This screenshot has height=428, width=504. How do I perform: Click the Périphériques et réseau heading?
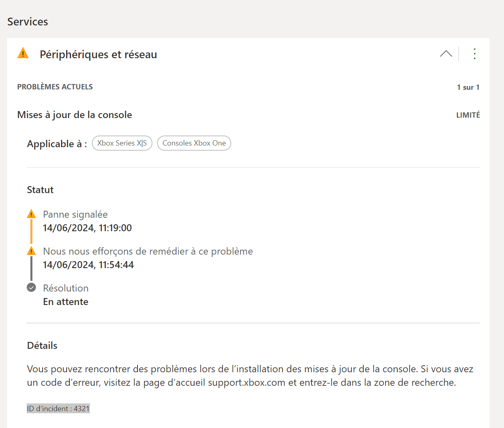point(98,55)
